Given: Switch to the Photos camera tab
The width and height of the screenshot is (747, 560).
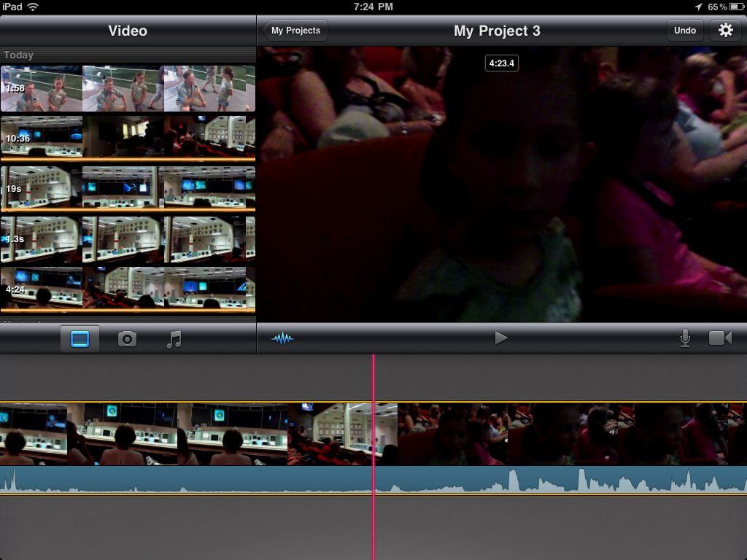Looking at the screenshot, I should (x=127, y=339).
